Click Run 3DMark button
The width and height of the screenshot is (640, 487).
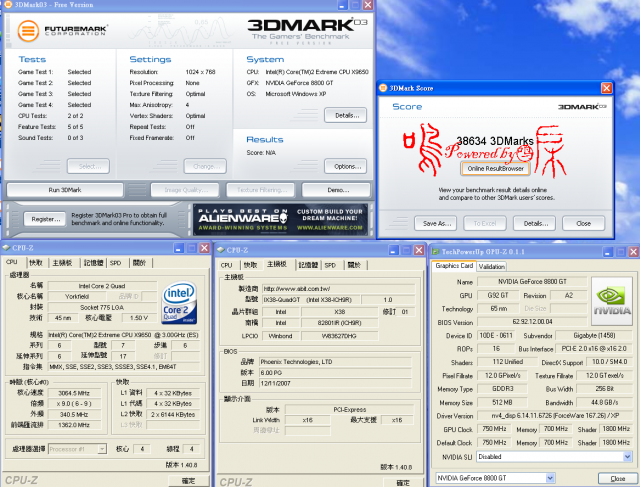pyautogui.click(x=65, y=190)
